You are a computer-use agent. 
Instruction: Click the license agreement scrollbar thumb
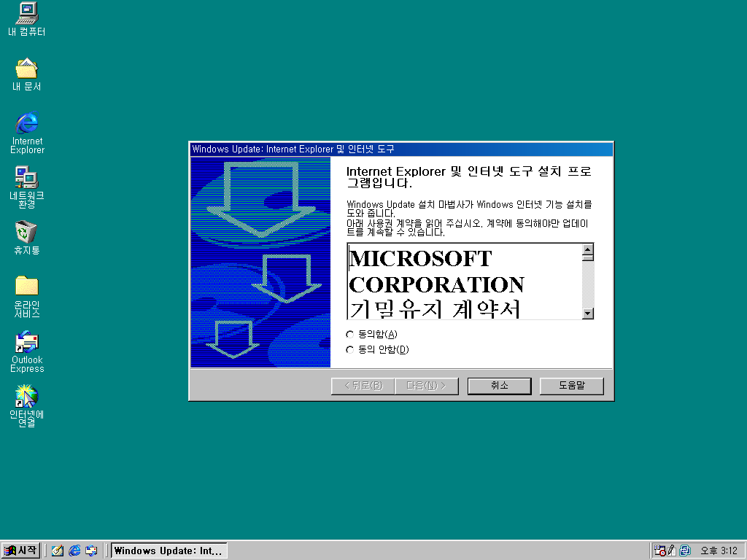pyautogui.click(x=588, y=257)
